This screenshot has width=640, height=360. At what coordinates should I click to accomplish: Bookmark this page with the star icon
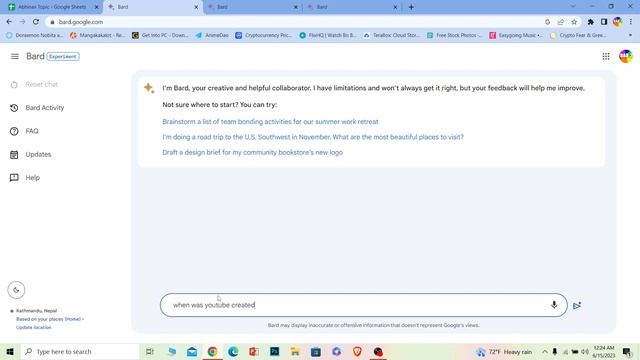pos(574,22)
